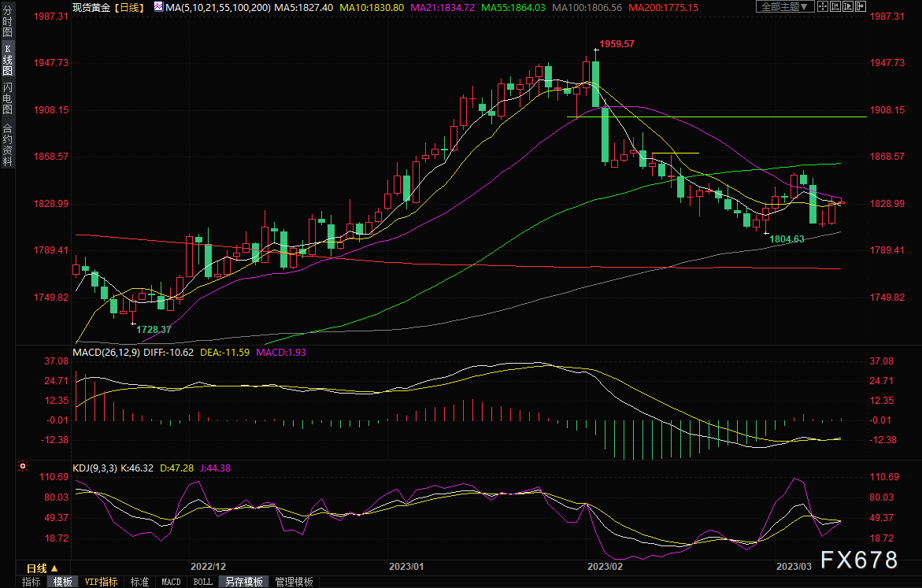Click the DEA:-11.59 value
Viewport: 922px width, 588px height.
[x=224, y=352]
